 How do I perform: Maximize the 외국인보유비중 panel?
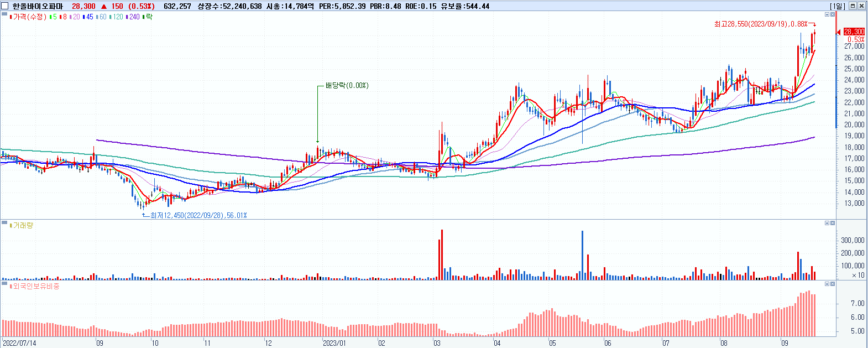(827, 284)
